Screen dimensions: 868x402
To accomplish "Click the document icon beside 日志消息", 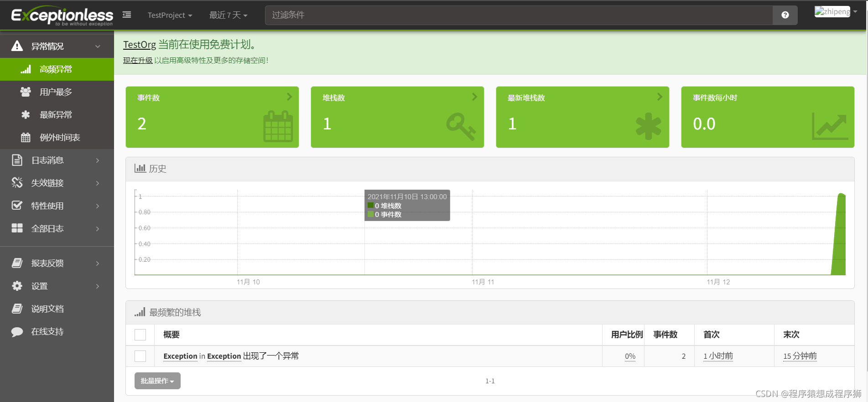I will pos(17,160).
